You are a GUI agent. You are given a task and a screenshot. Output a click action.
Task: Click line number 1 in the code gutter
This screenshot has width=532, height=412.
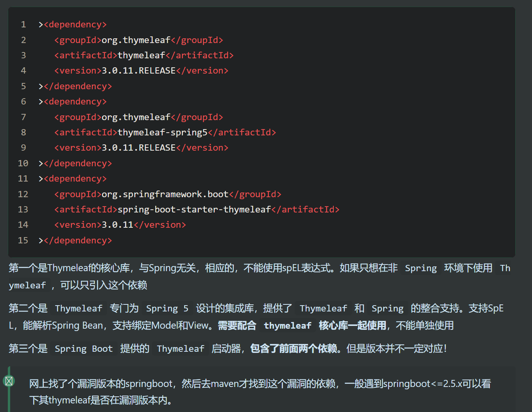[x=23, y=25]
